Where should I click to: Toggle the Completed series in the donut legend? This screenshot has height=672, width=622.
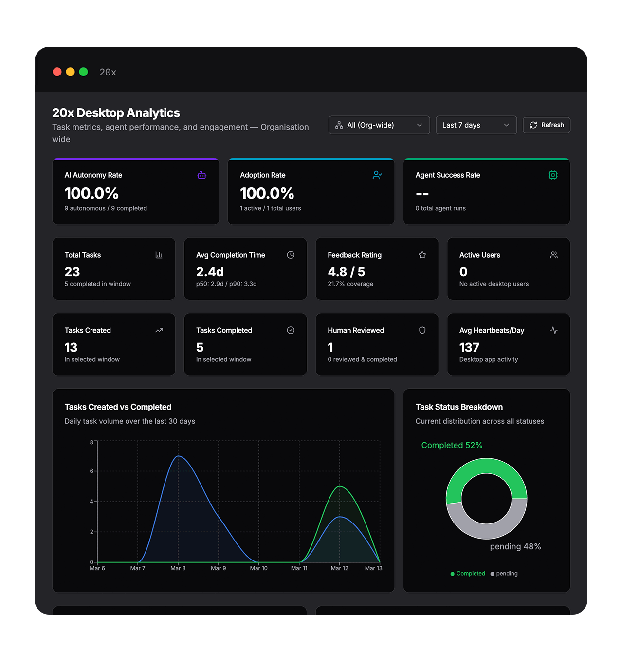[468, 573]
